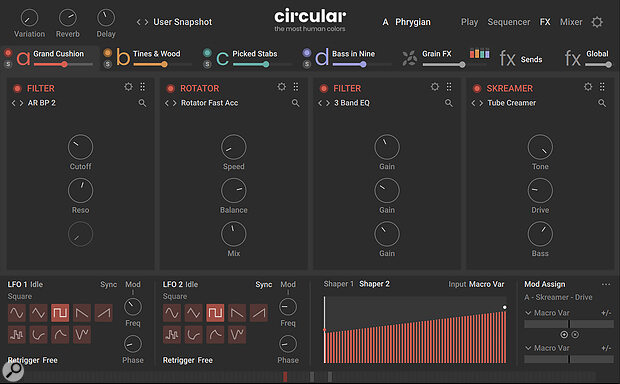Click the Cutoff knob in Filter
The height and width of the screenshot is (384, 620).
80,147
